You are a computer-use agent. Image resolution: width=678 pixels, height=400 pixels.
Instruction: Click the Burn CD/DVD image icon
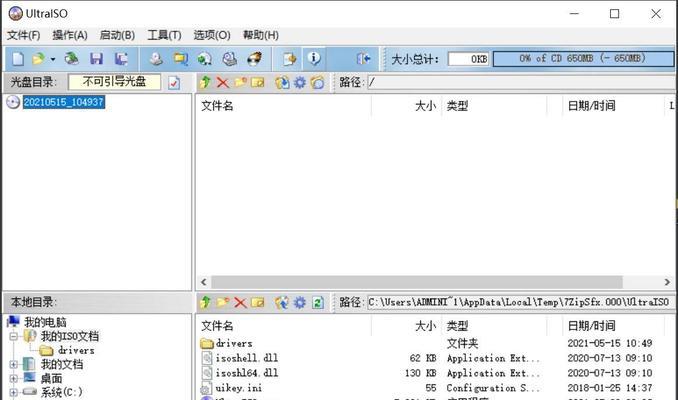(x=254, y=58)
